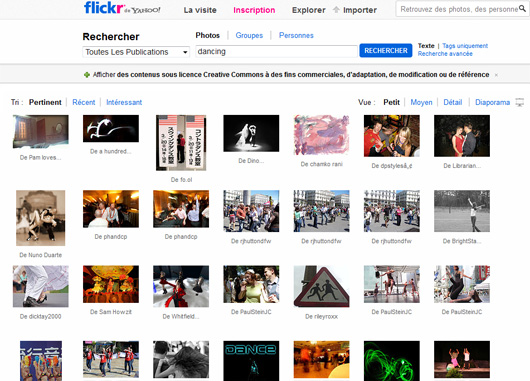The height and width of the screenshot is (381, 530).
Task: Select the Photos search tab
Action: [x=208, y=35]
